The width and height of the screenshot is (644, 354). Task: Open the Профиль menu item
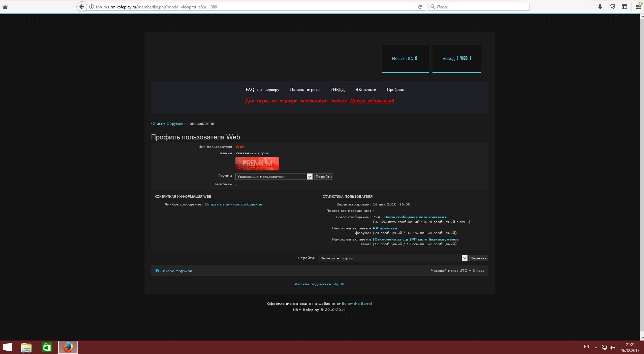coord(395,90)
